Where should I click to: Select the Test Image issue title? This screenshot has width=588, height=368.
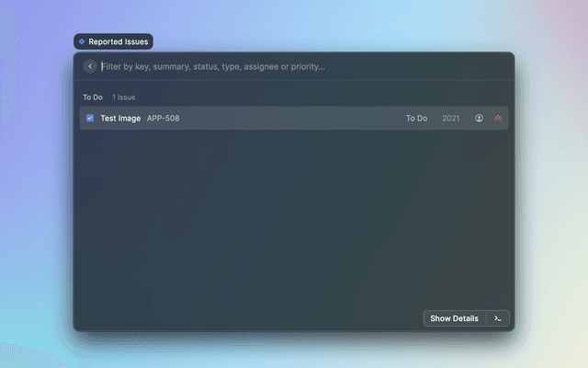click(x=120, y=118)
